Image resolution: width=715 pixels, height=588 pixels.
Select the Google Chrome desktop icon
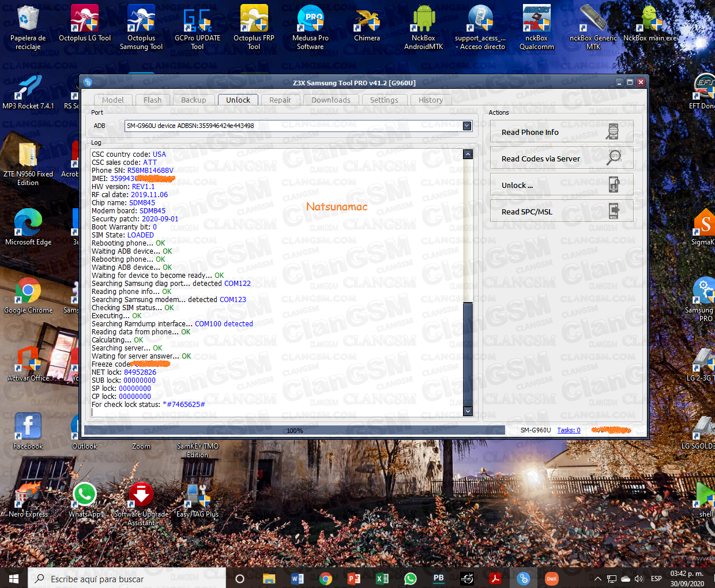pyautogui.click(x=28, y=295)
